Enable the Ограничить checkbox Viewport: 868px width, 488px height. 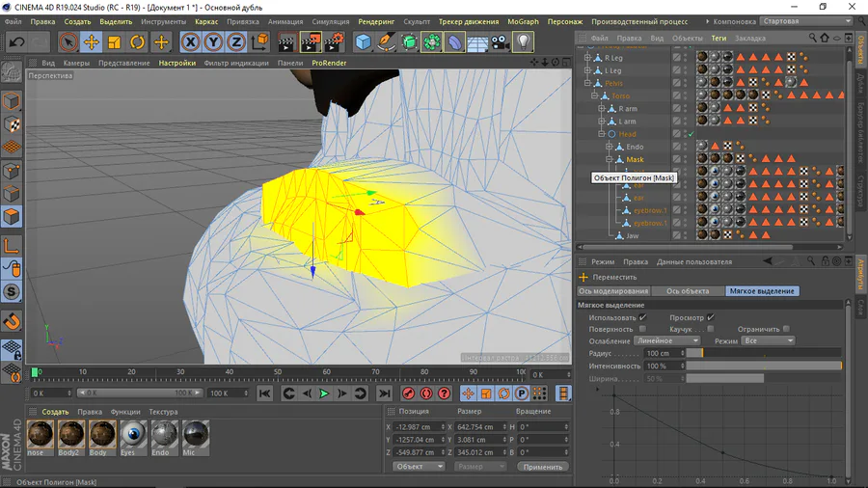(786, 329)
